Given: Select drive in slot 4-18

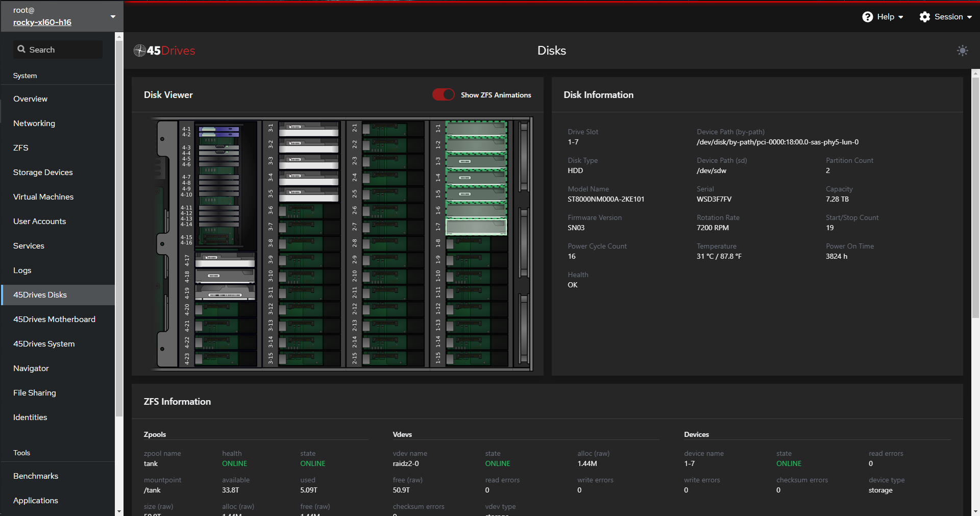Looking at the screenshot, I should pos(225,277).
